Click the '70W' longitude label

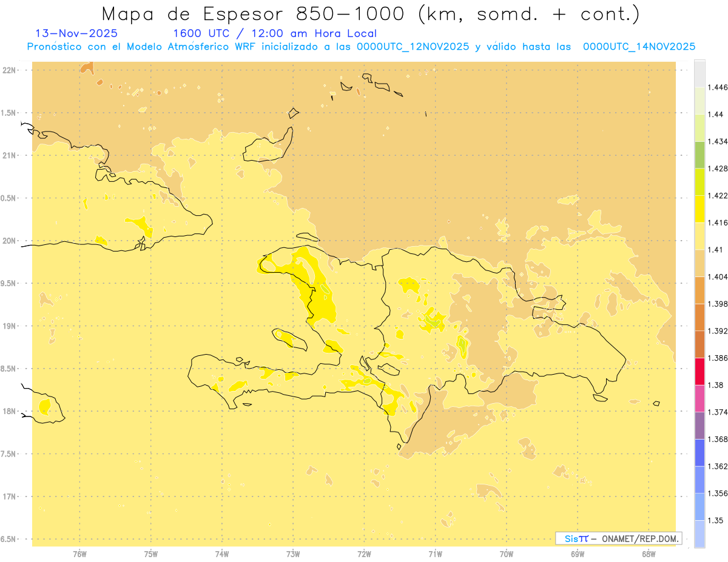pos(507,554)
